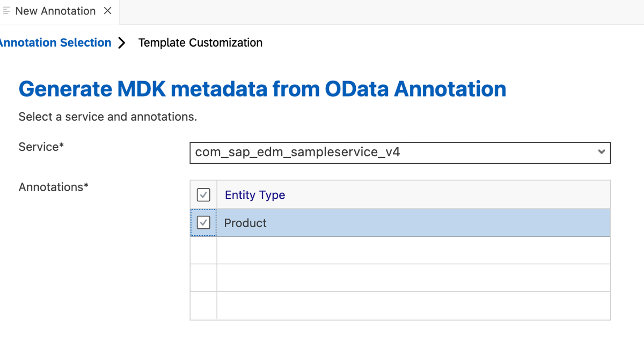644x362 pixels.
Task: Close the New Annotation tab
Action: (x=108, y=11)
